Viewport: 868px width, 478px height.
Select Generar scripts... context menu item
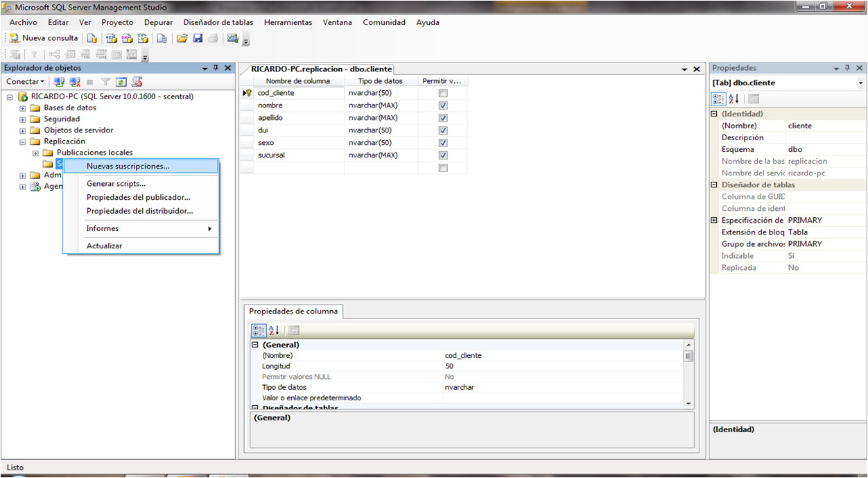click(x=141, y=184)
